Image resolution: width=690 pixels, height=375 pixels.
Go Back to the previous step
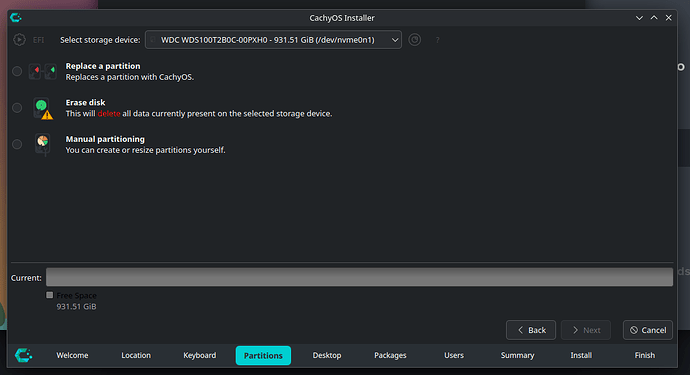click(x=531, y=330)
